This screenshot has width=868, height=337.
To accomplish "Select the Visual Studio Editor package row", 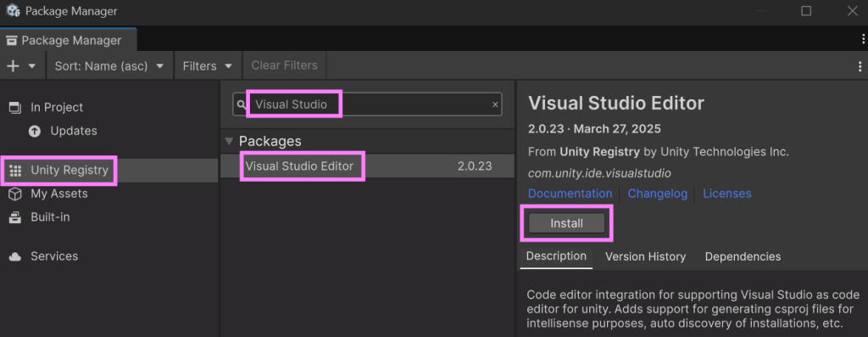I will pyautogui.click(x=367, y=166).
